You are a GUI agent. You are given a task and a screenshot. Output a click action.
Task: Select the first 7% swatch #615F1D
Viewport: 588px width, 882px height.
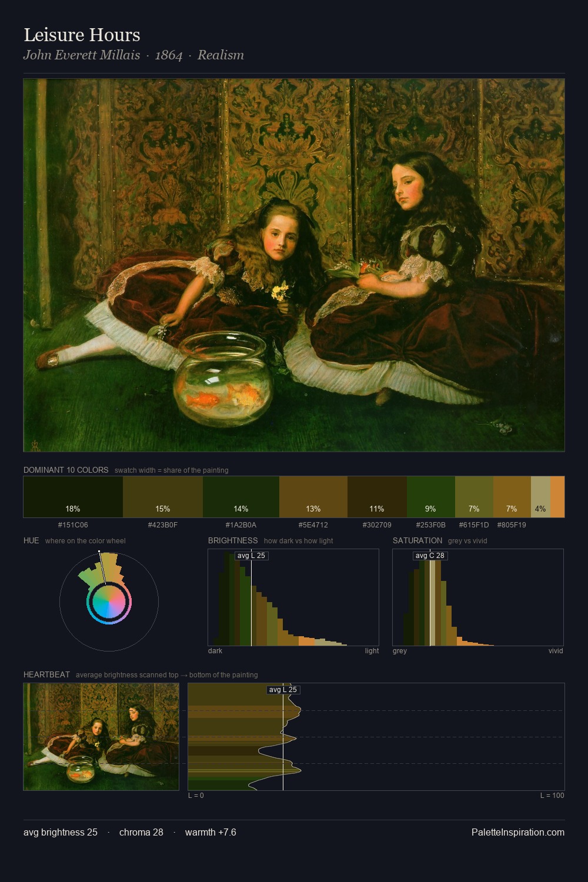coord(474,497)
